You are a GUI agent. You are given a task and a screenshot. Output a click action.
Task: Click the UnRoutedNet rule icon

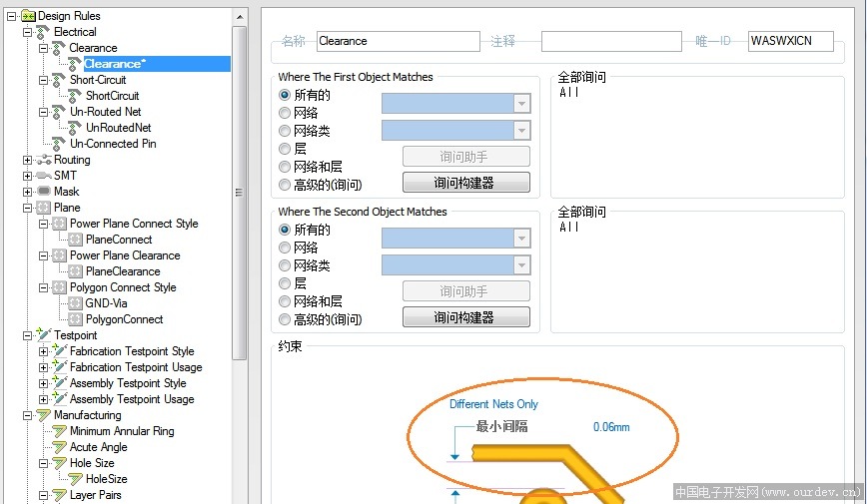tap(75, 128)
